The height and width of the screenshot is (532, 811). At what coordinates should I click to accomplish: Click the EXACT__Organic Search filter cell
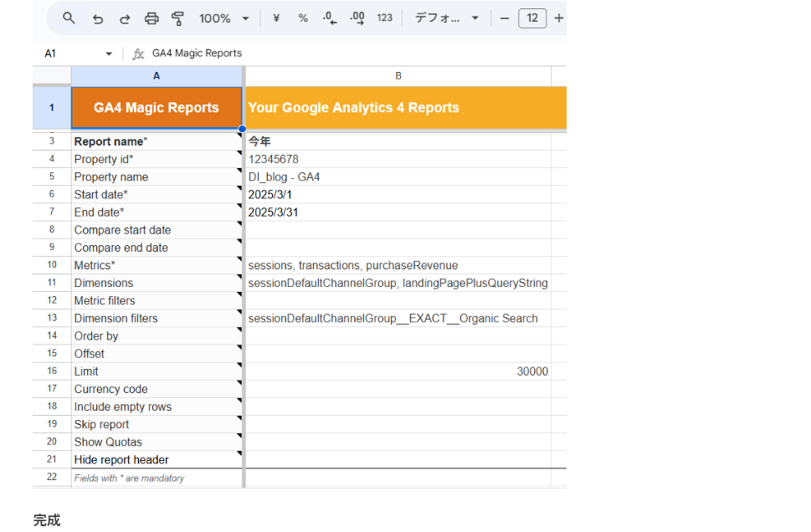point(398,319)
